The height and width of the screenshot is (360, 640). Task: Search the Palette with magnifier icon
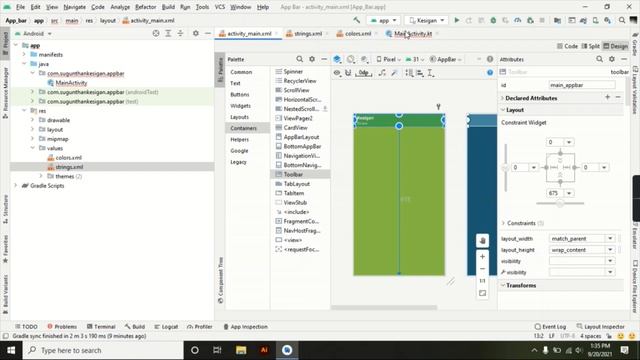pyautogui.click(x=300, y=59)
